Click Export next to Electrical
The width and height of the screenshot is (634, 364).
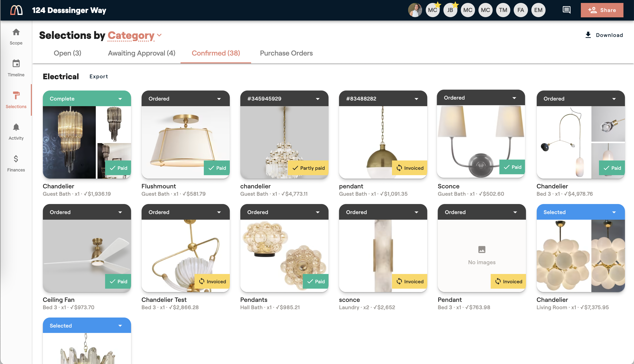tap(99, 77)
